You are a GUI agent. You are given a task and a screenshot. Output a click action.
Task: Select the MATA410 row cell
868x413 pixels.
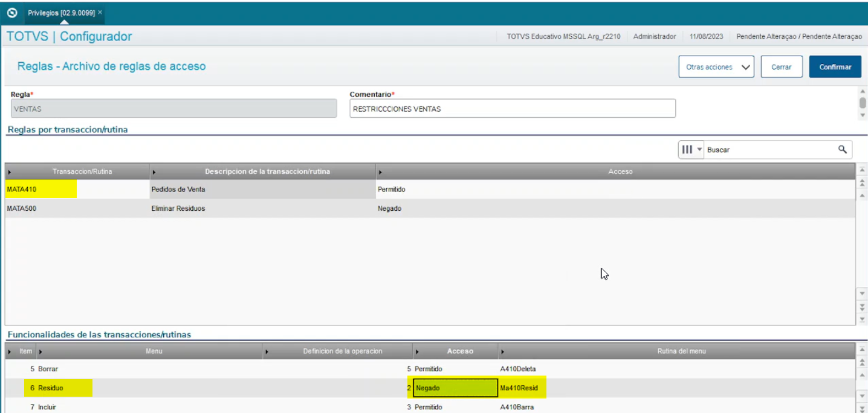coord(77,189)
